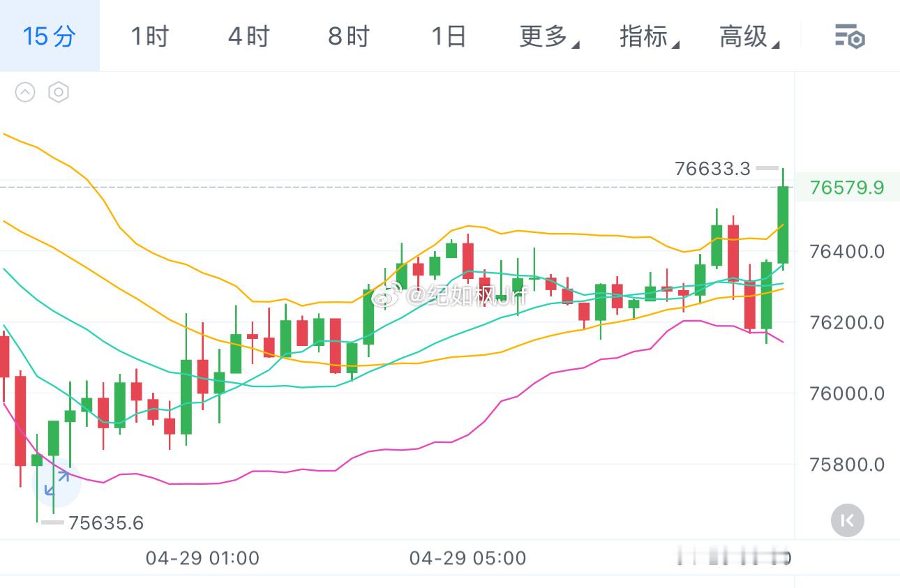The width and height of the screenshot is (900, 588).
Task: Click the 76400.0 price axis label
Action: coord(846,252)
